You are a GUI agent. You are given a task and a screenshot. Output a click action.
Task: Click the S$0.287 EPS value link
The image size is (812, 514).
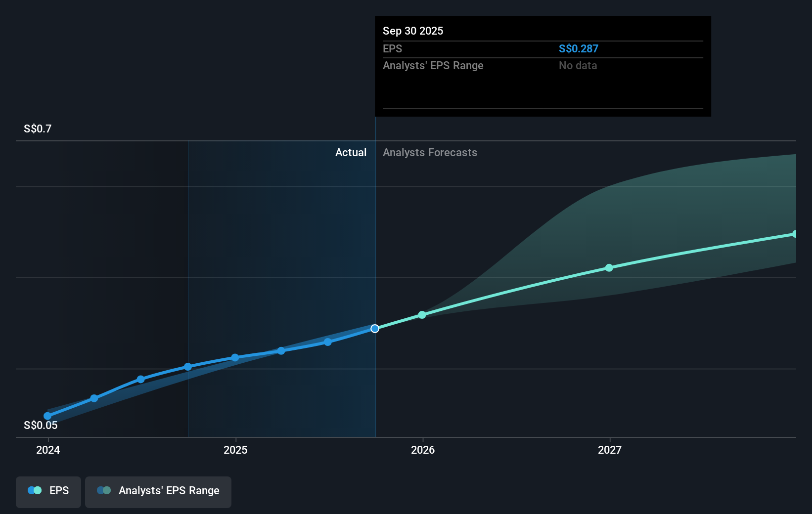[578, 48]
